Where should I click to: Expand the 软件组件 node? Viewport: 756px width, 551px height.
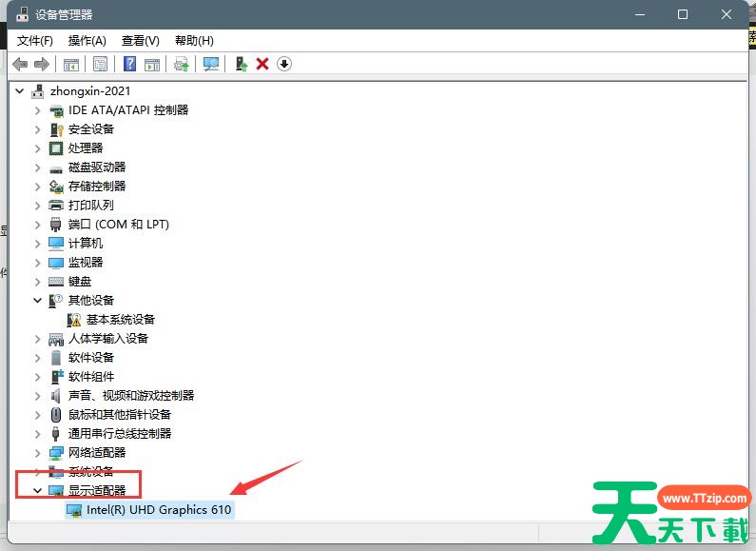38,376
